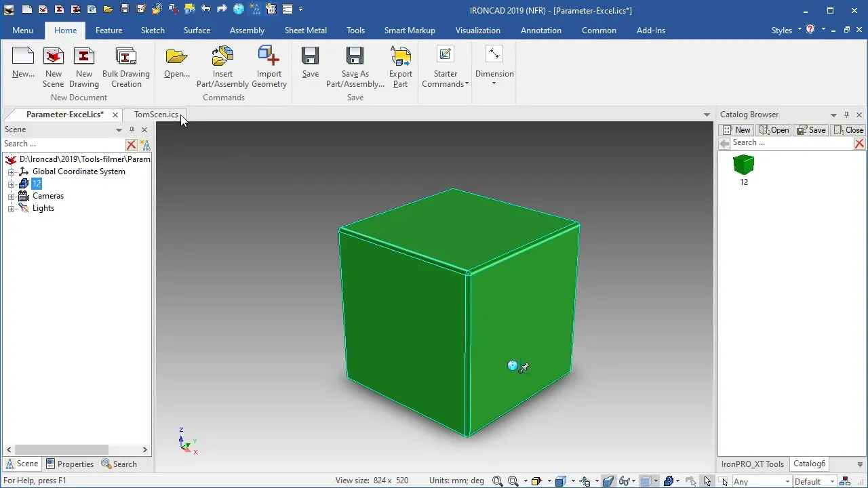Switch to TomScen.ics document tab
The image size is (868, 488).
(156, 115)
